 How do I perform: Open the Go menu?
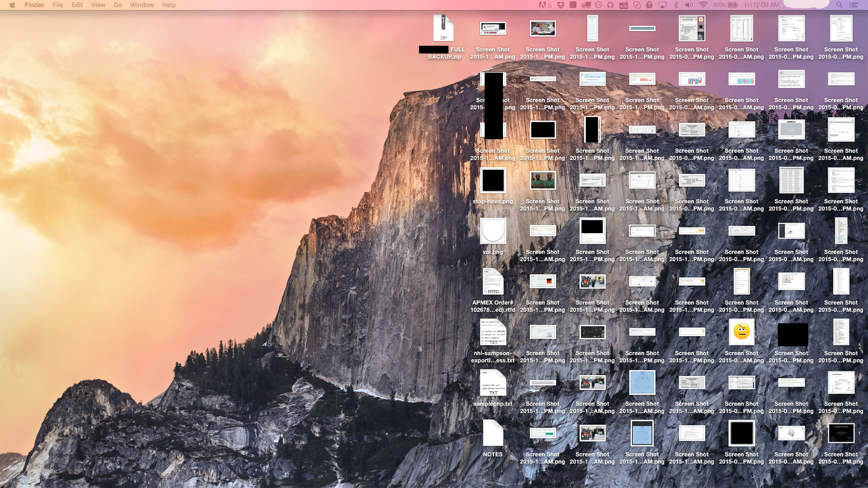coord(118,5)
